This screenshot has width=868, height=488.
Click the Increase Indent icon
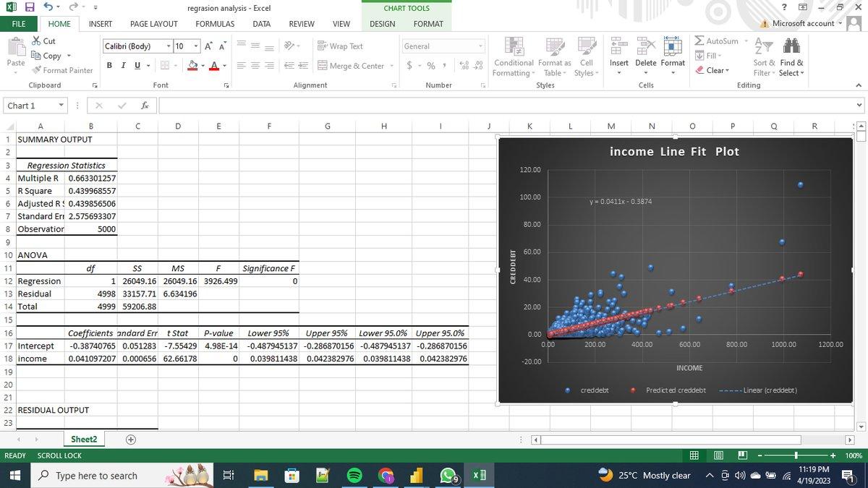click(302, 66)
